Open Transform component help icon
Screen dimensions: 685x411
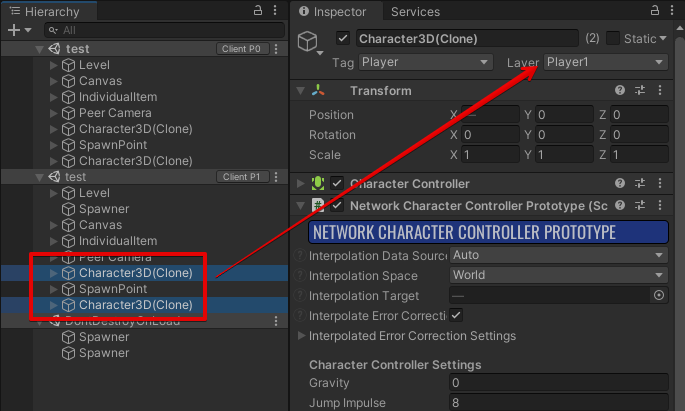(619, 90)
